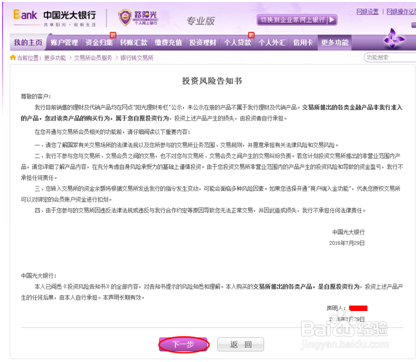Open the 转账汇款 tab
The height and width of the screenshot is (362, 418).
coord(134,43)
